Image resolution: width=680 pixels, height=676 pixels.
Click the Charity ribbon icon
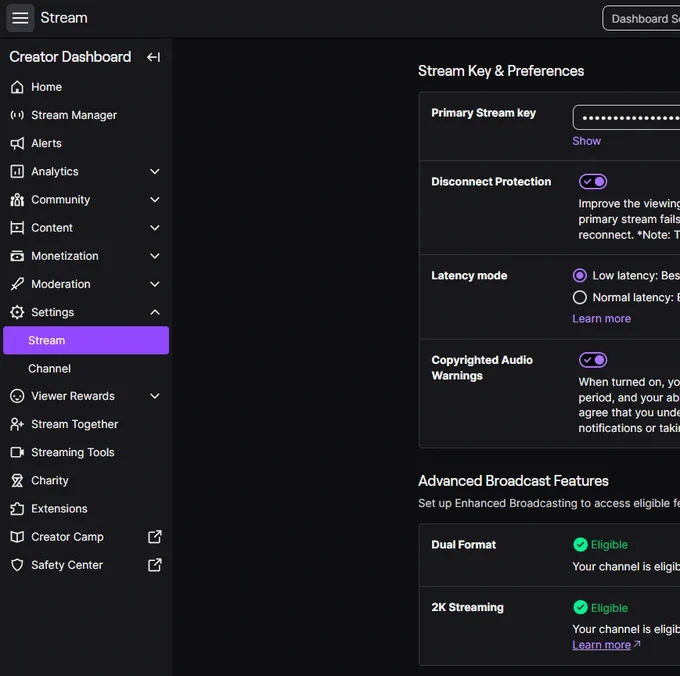(17, 481)
